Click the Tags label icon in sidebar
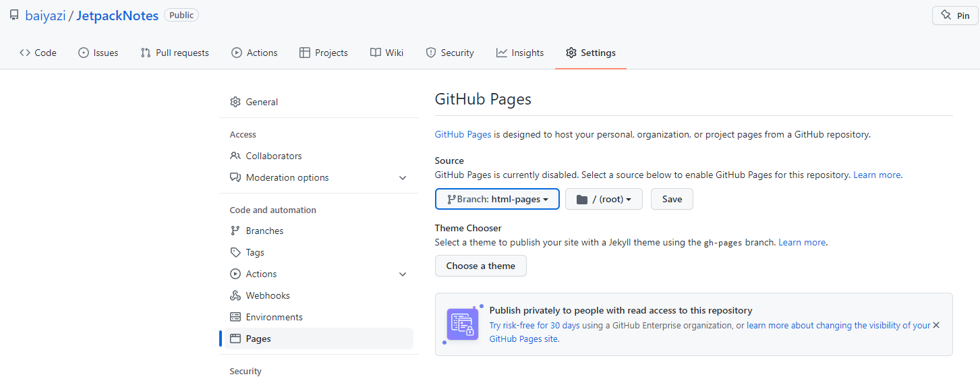 [235, 252]
